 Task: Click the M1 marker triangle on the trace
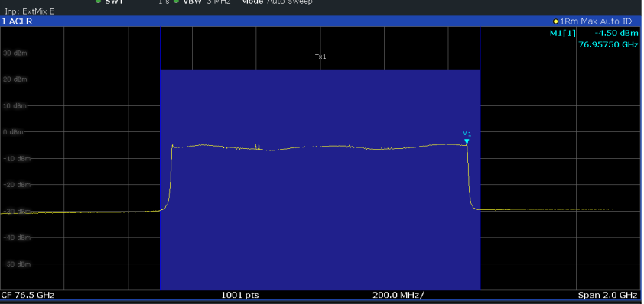(x=467, y=142)
